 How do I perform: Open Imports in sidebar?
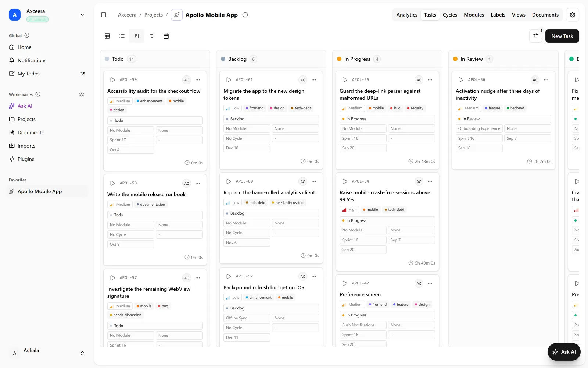[x=47, y=146]
